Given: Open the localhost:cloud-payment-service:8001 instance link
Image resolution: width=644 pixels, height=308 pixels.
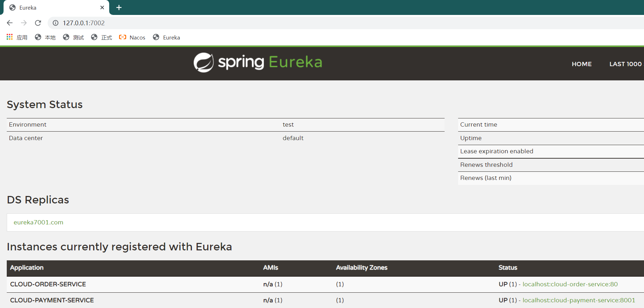Looking at the screenshot, I should click(x=579, y=300).
